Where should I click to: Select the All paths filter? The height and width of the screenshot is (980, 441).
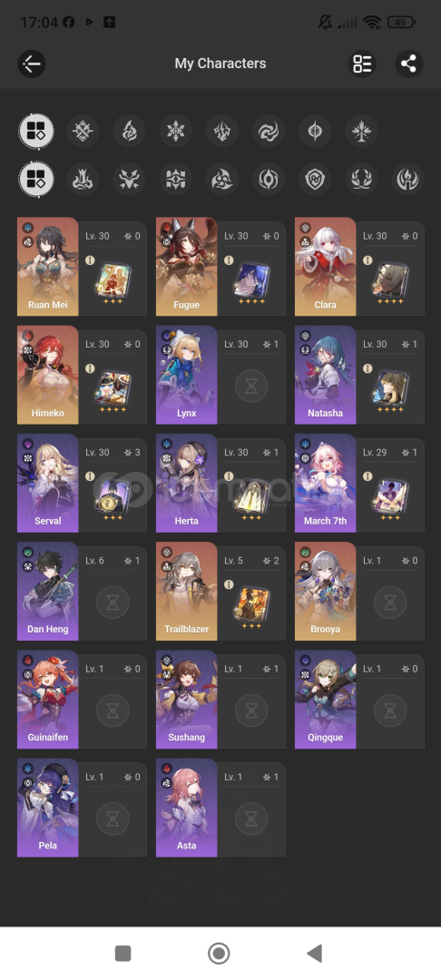[36, 180]
